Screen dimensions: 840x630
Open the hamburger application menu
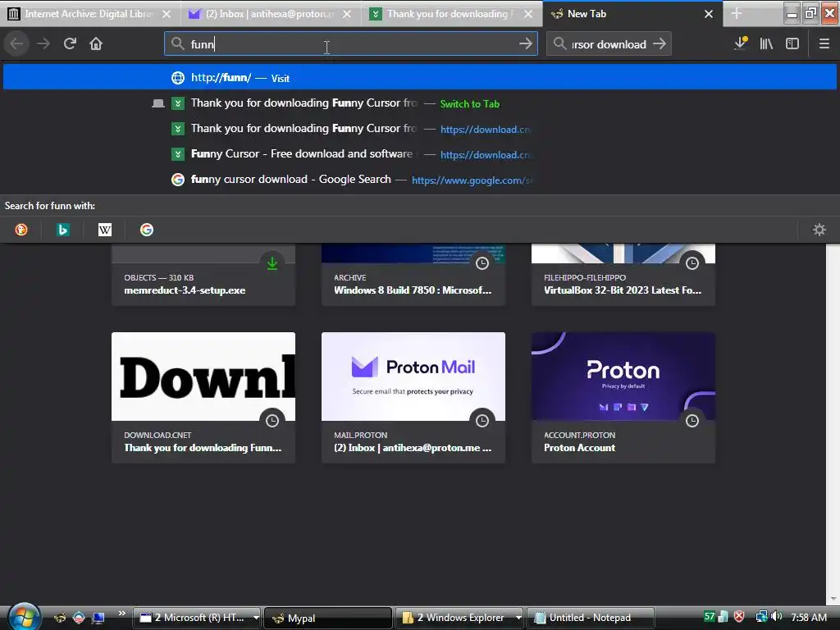tap(824, 43)
